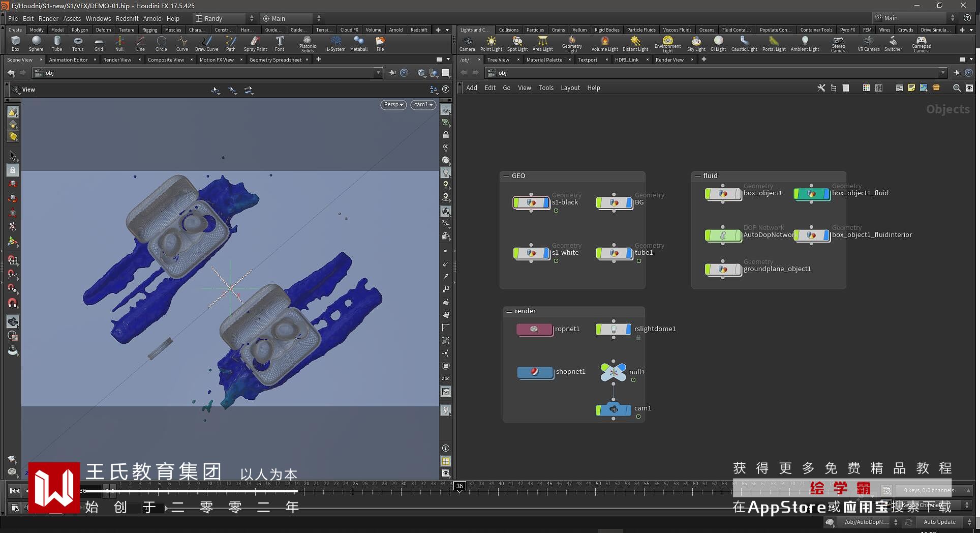Click the Auto Update button
This screenshot has height=533, width=980.
(939, 522)
